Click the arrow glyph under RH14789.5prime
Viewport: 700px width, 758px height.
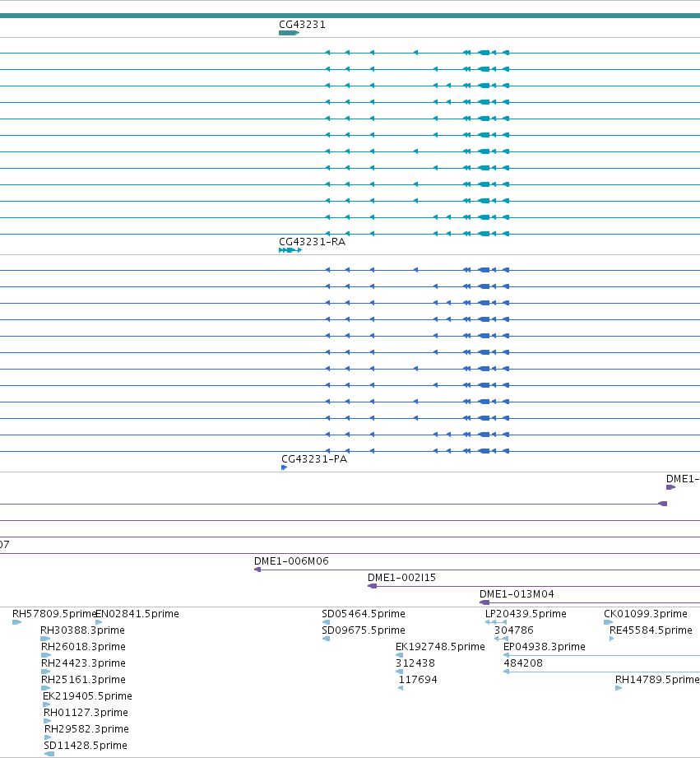tap(619, 688)
